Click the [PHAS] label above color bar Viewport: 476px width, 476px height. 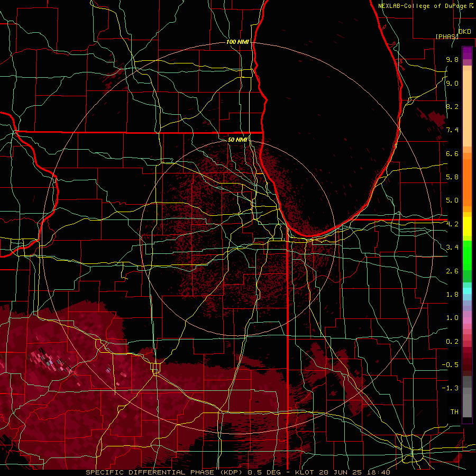[x=447, y=36]
